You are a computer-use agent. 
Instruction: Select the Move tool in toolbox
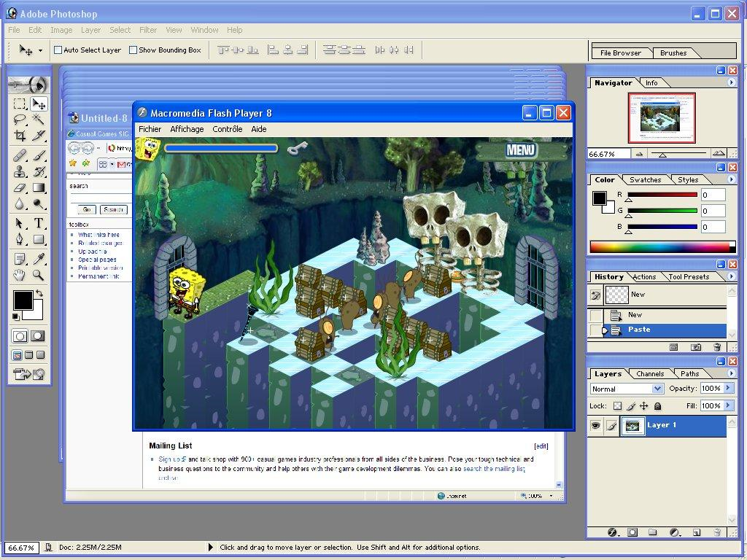39,104
